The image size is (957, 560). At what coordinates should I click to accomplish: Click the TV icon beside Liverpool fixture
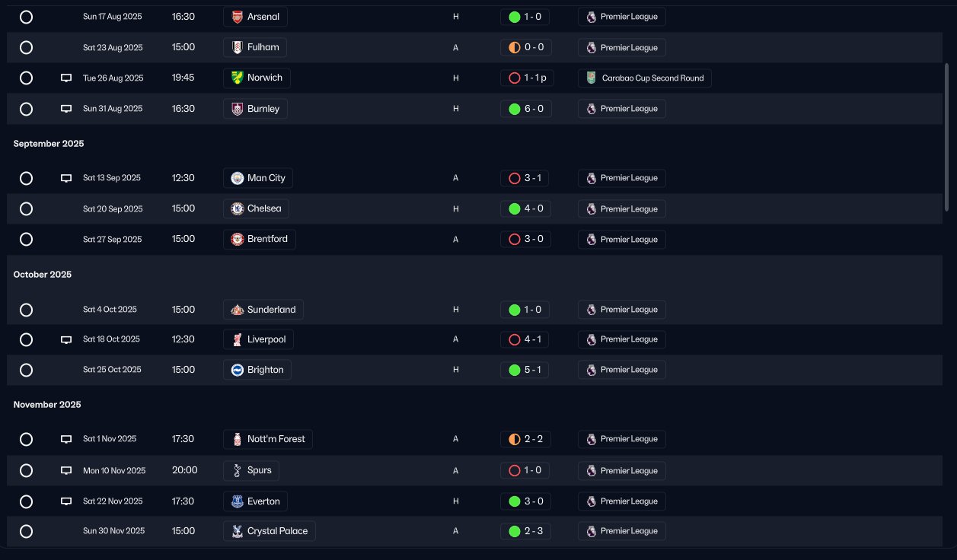(x=66, y=340)
